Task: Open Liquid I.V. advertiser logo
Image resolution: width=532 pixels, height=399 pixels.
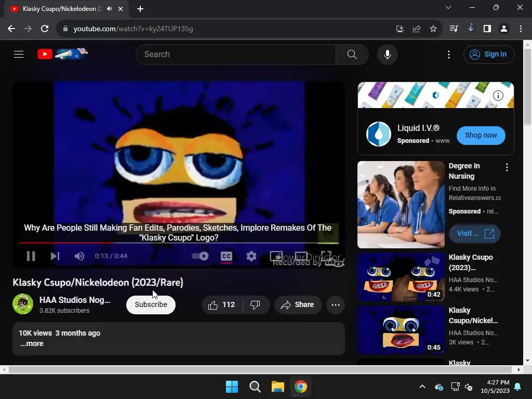Action: (x=378, y=134)
